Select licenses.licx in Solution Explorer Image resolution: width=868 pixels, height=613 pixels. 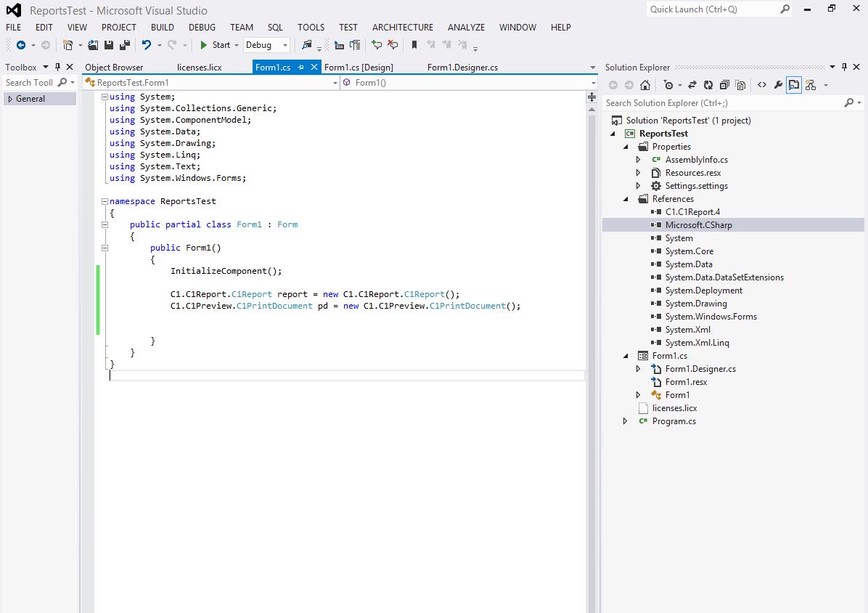point(674,408)
